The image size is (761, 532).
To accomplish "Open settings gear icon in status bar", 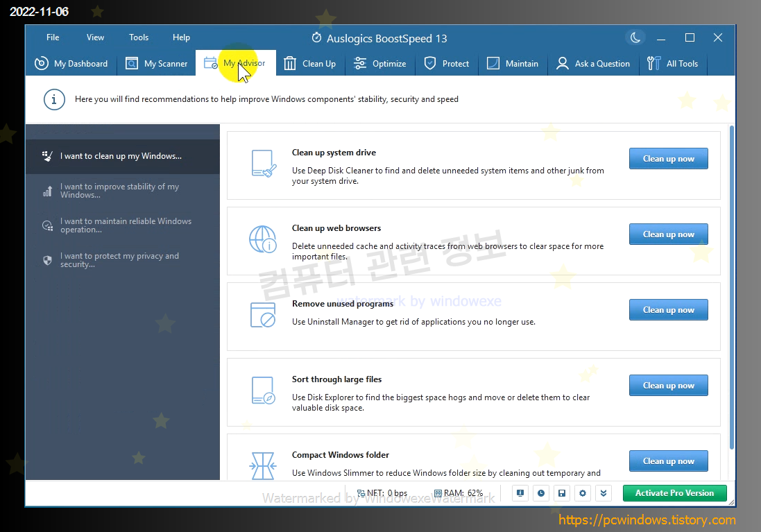I will pyautogui.click(x=583, y=493).
